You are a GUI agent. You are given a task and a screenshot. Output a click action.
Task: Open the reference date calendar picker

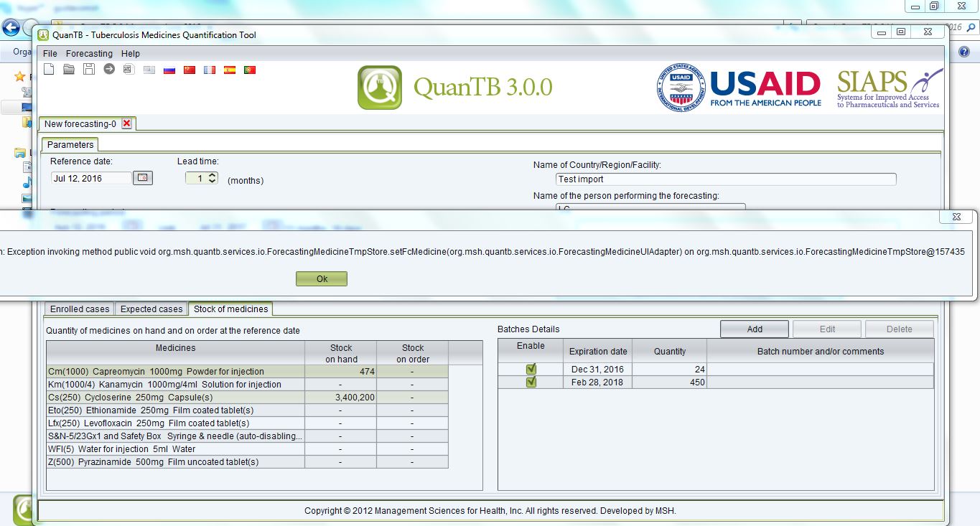(x=143, y=177)
